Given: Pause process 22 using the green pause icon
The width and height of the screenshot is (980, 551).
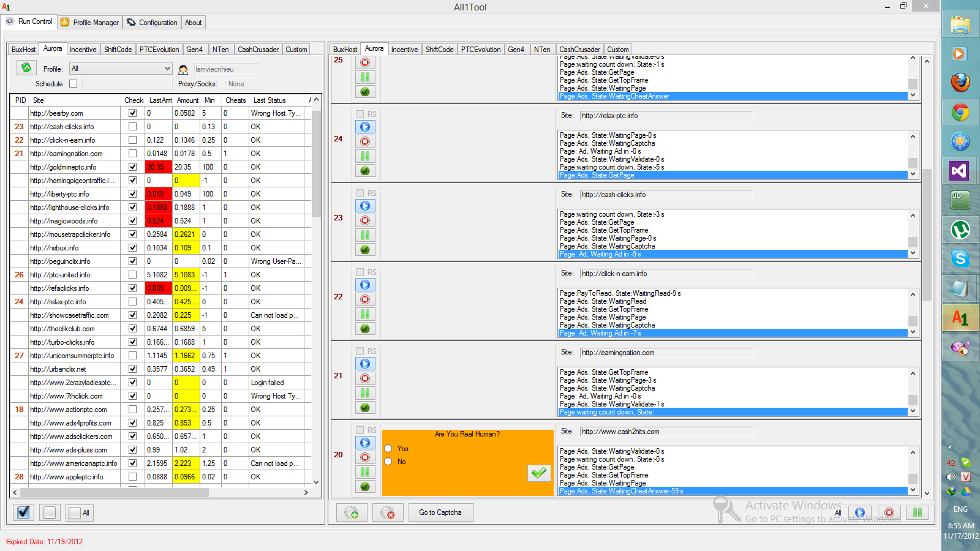Looking at the screenshot, I should (x=365, y=314).
